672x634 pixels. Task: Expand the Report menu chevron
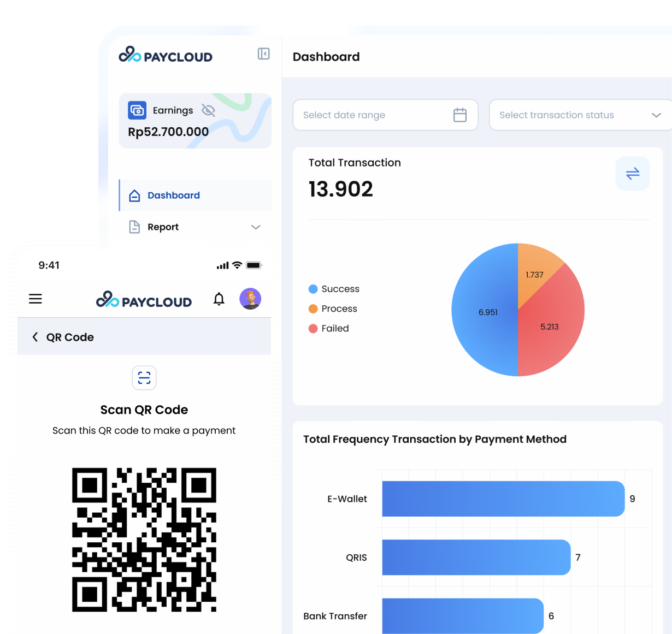(x=256, y=227)
